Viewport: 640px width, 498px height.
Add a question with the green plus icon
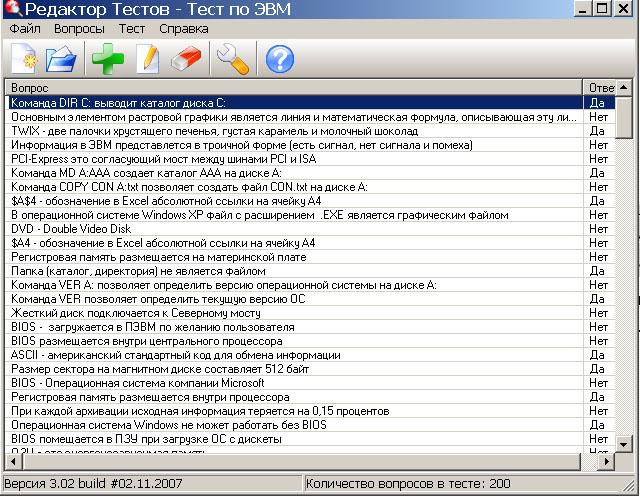coord(108,59)
